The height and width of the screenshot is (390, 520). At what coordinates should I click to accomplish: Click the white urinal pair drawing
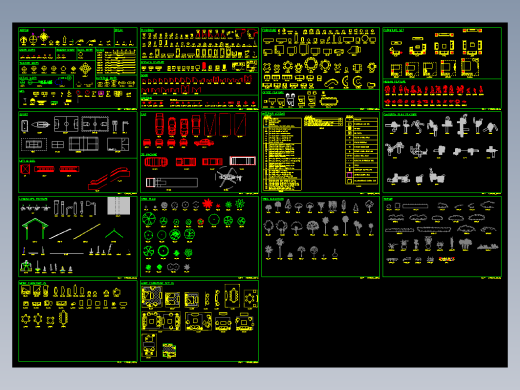pos(291,99)
